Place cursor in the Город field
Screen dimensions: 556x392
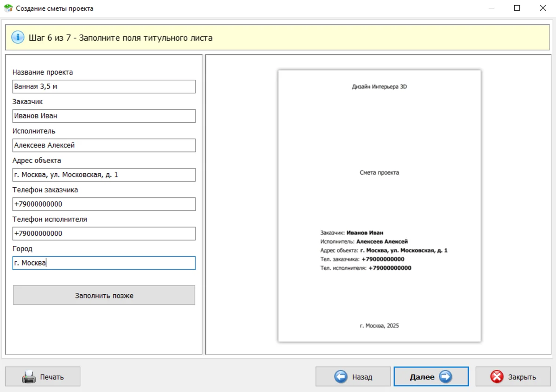pos(104,263)
